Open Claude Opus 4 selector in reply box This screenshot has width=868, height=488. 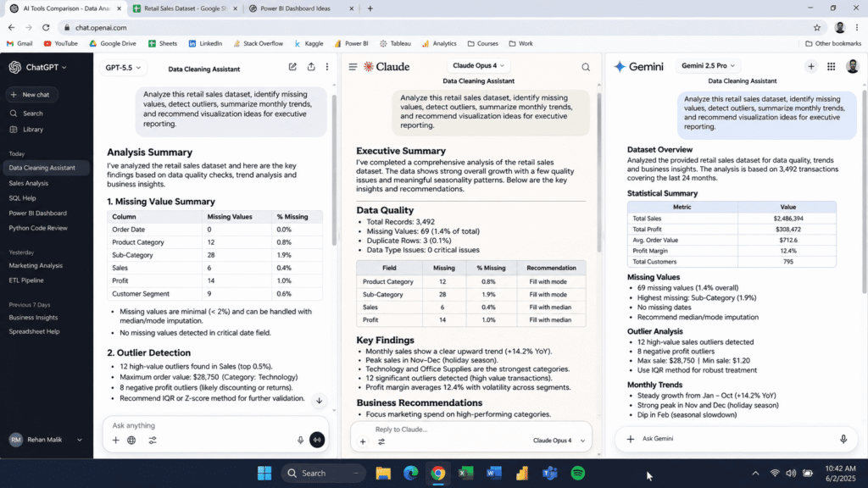(559, 441)
